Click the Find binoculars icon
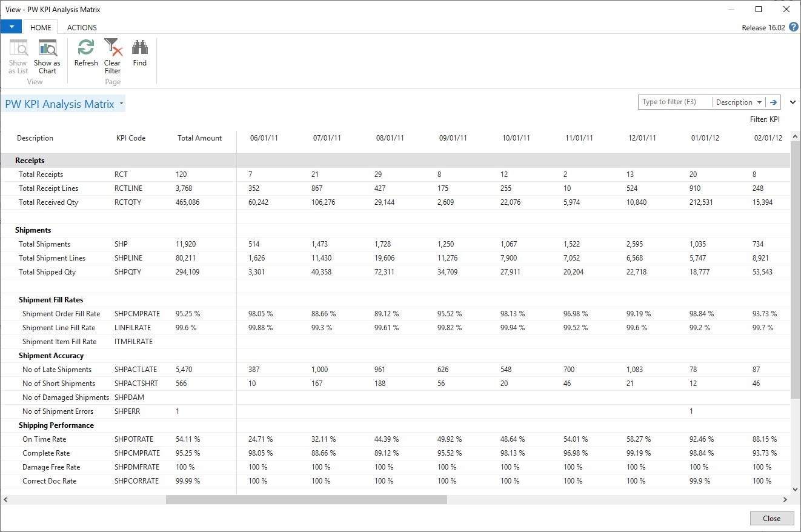The image size is (801, 532). (x=140, y=48)
